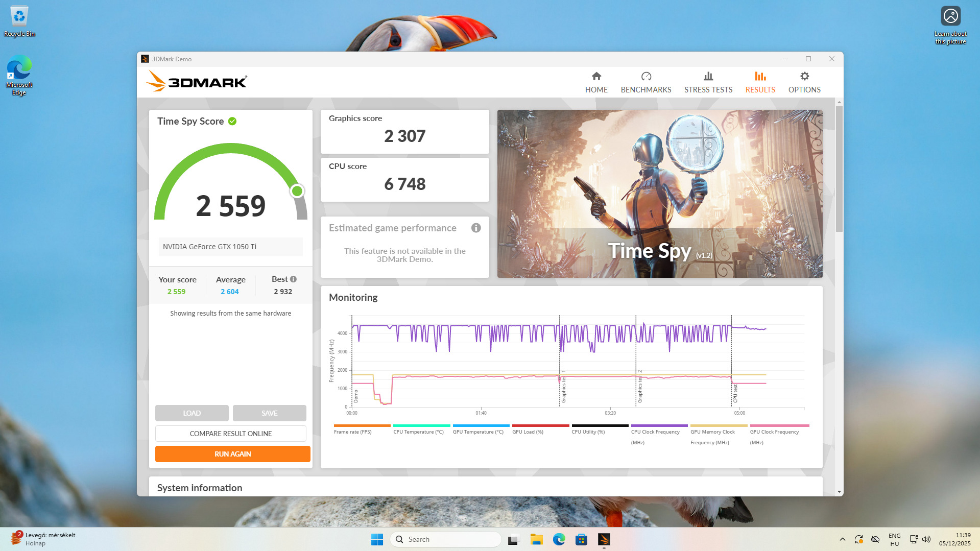Image resolution: width=980 pixels, height=551 pixels.
Task: Click the vertical scrollbar thumb in 3DMark
Action: click(839, 169)
